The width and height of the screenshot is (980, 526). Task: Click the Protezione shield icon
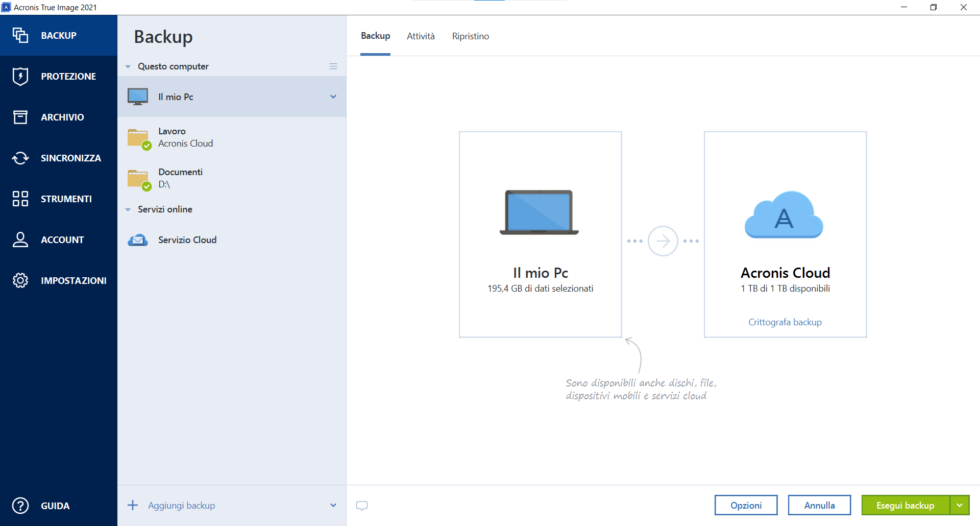(20, 76)
